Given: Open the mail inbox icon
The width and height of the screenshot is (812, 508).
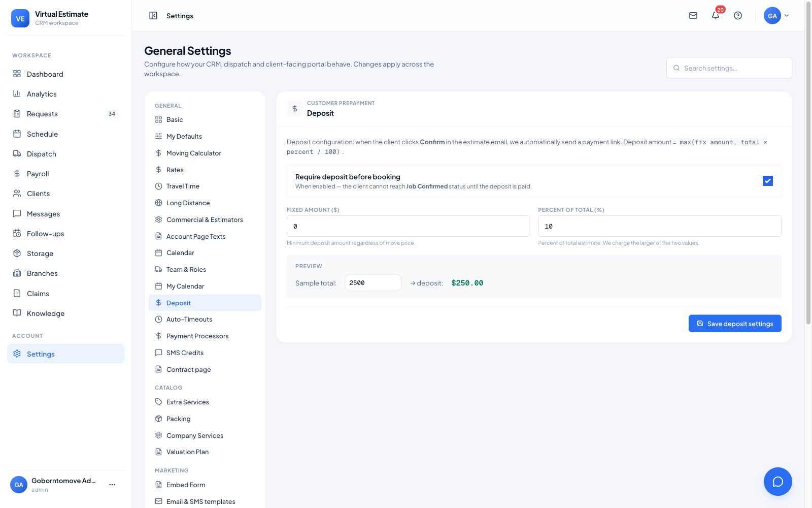Looking at the screenshot, I should tap(693, 16).
